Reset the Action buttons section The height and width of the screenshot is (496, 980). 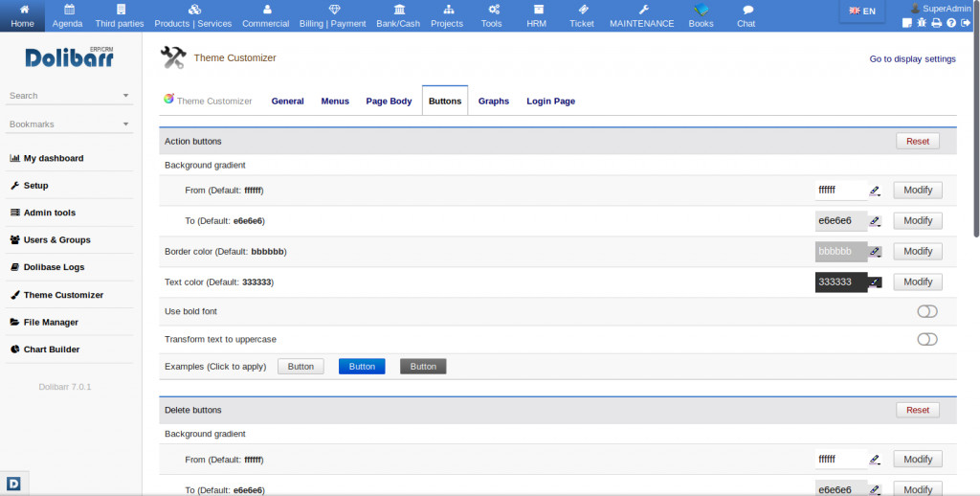(x=917, y=141)
